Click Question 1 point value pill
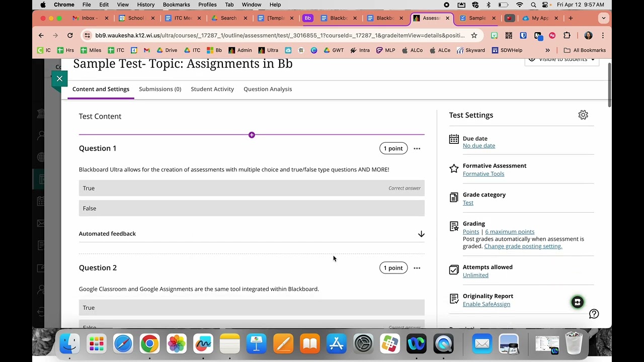Viewport: 644px width, 362px height. click(393, 148)
